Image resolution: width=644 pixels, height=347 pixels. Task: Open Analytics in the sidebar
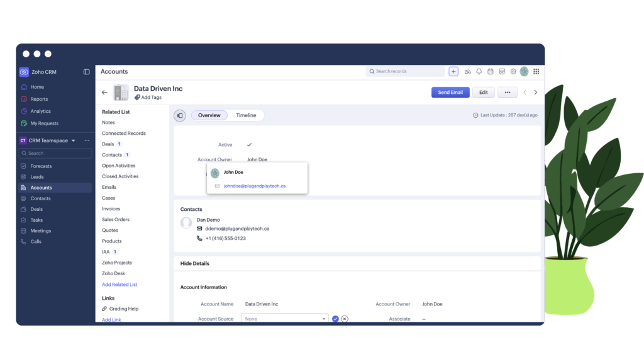[41, 111]
